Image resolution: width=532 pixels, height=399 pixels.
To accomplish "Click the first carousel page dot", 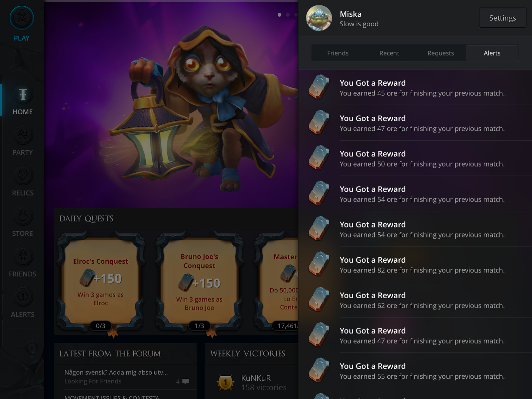I will pyautogui.click(x=279, y=15).
